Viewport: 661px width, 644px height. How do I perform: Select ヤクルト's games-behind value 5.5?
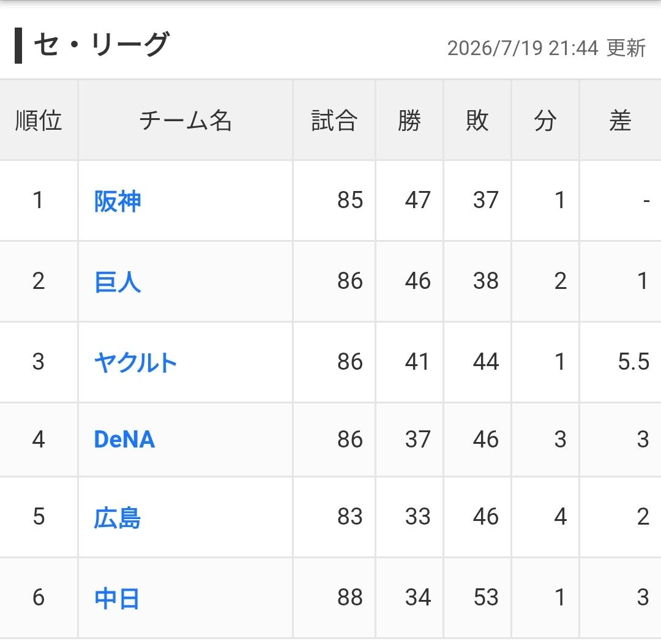pyautogui.click(x=633, y=362)
